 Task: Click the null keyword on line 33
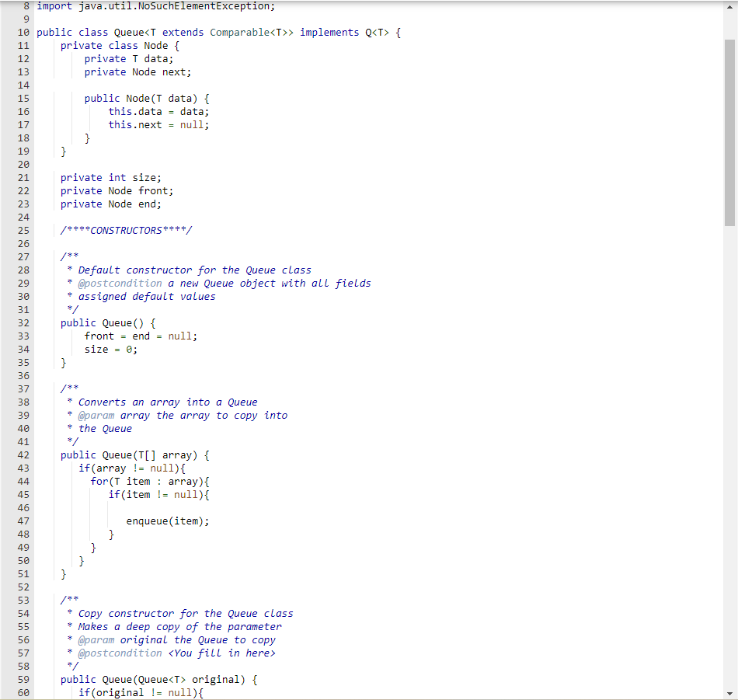point(179,336)
